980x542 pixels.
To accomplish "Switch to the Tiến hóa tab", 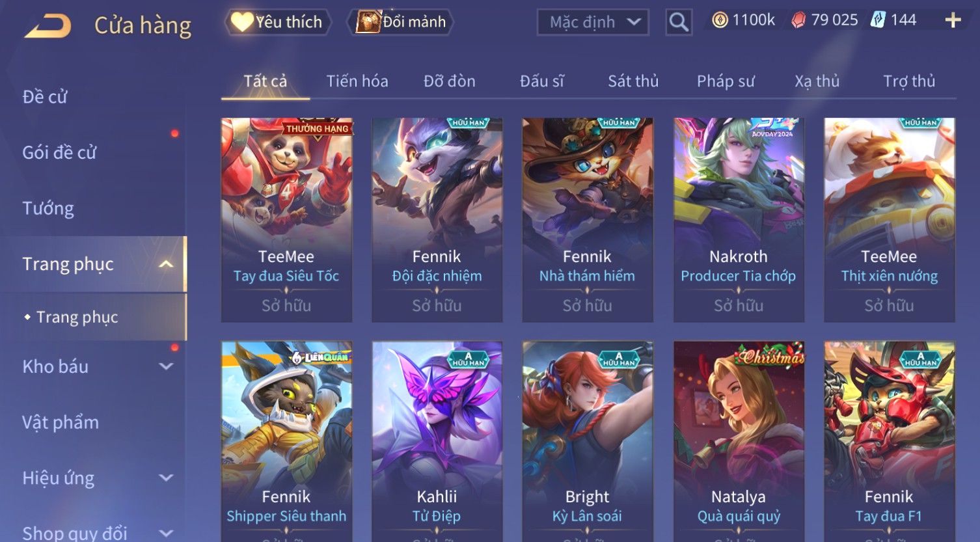I will [357, 81].
